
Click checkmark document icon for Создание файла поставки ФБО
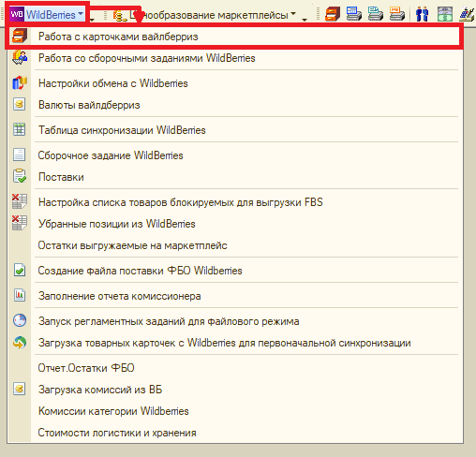[20, 271]
